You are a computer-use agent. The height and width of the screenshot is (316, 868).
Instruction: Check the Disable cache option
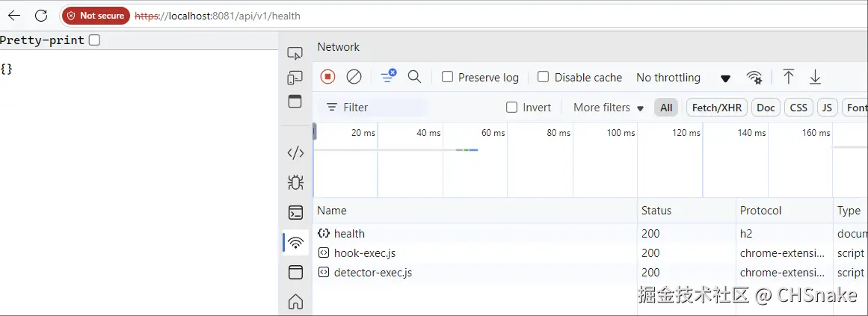tap(544, 77)
